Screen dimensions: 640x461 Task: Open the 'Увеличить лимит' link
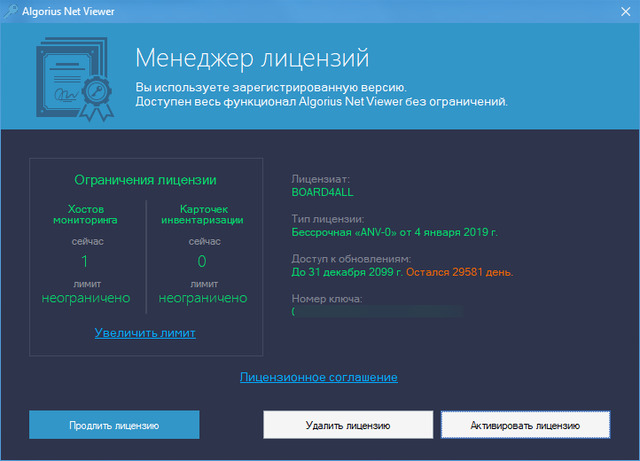145,332
